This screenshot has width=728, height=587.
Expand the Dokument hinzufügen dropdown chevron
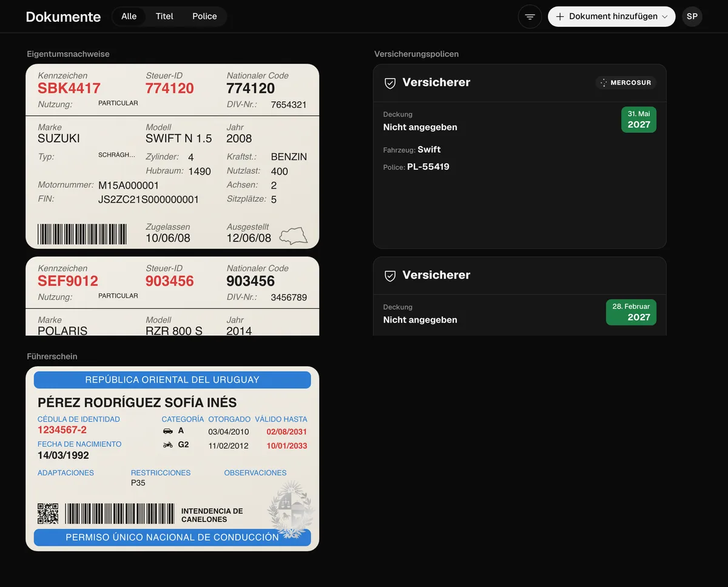665,17
